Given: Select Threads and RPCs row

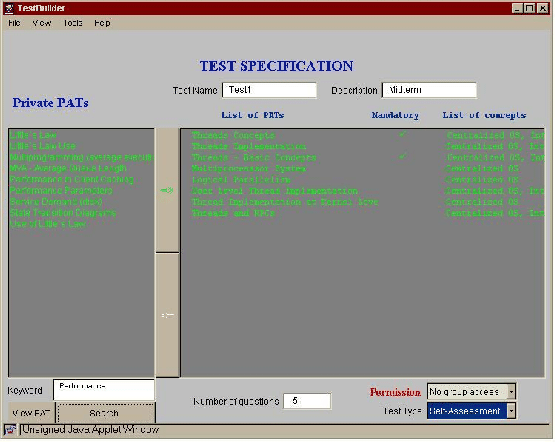Looking at the screenshot, I should pyautogui.click(x=233, y=213).
